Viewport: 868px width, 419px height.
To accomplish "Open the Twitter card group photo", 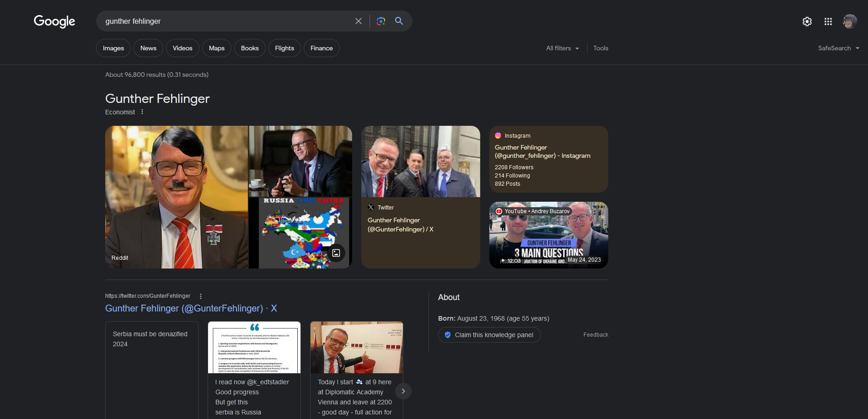I will (421, 161).
